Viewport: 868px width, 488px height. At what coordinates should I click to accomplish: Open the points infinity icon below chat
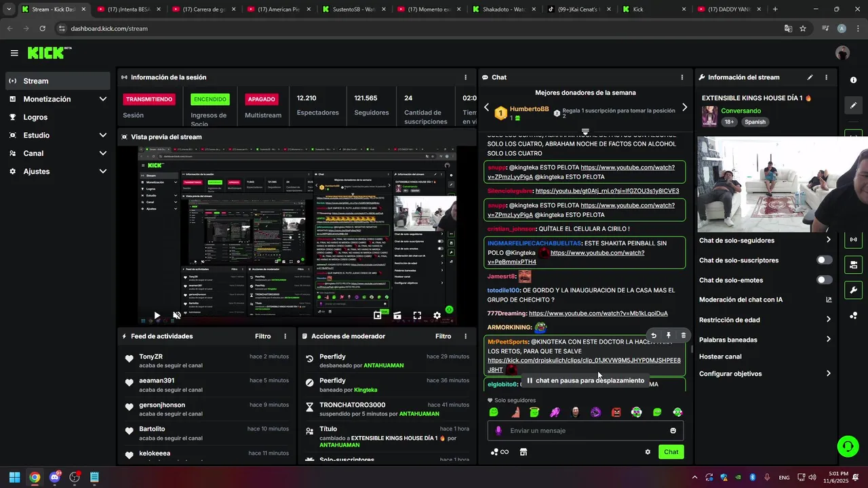click(x=500, y=452)
